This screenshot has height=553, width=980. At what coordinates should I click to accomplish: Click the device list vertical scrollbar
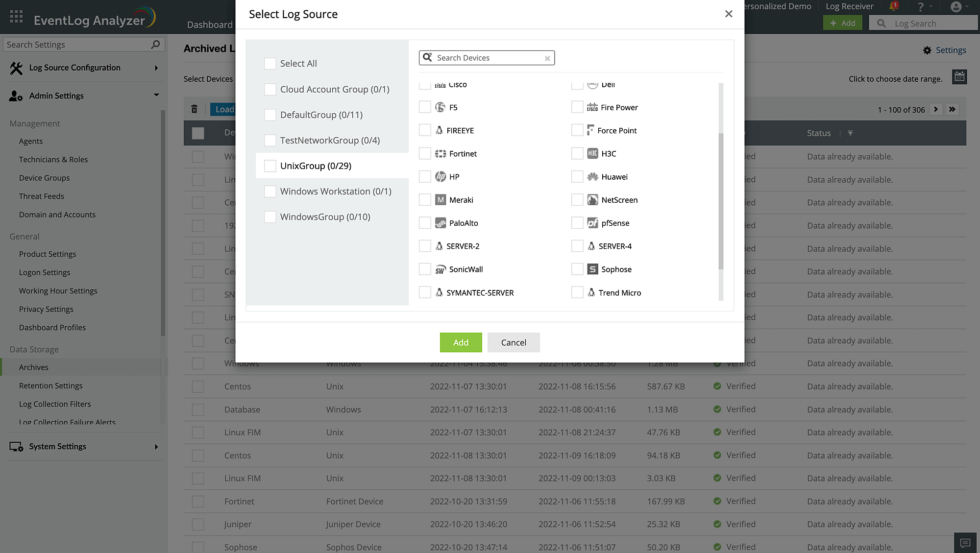point(720,201)
